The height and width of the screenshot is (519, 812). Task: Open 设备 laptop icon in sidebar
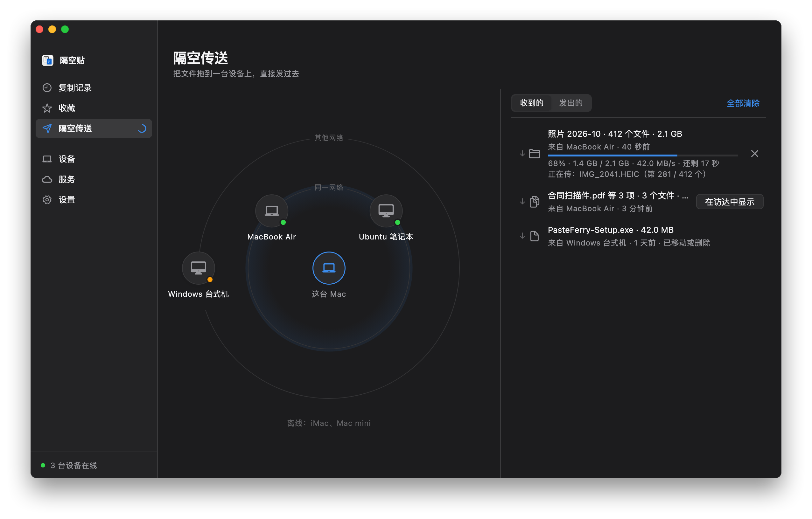point(47,159)
